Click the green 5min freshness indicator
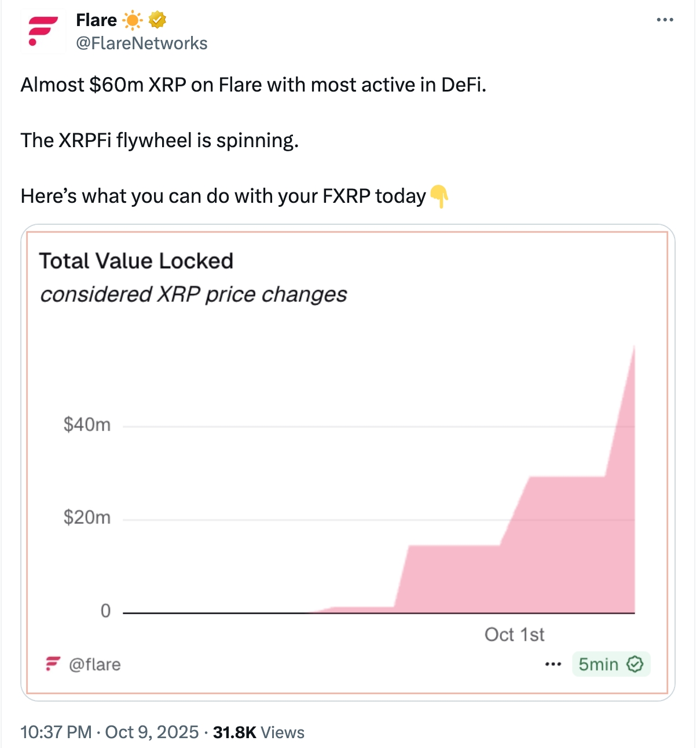The image size is (700, 748). pos(599,665)
